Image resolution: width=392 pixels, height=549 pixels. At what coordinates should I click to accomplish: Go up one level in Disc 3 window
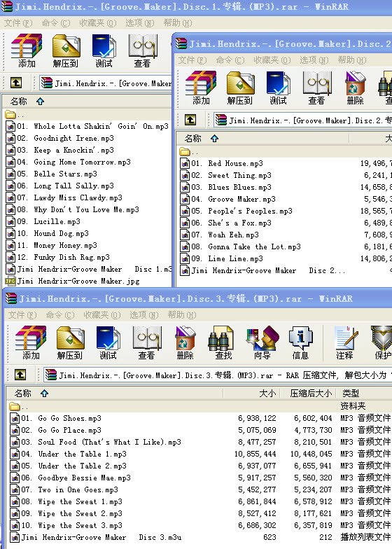pos(20,375)
